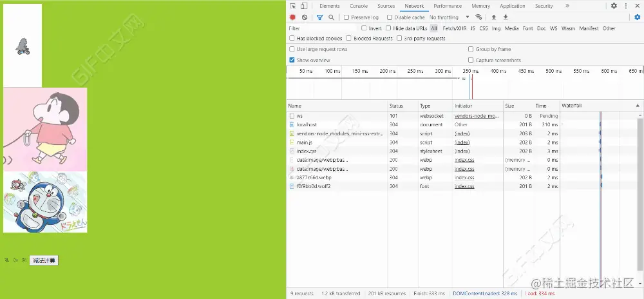Click the Shin-chan image thumbnail
This screenshot has height=299, width=644.
coord(45,130)
